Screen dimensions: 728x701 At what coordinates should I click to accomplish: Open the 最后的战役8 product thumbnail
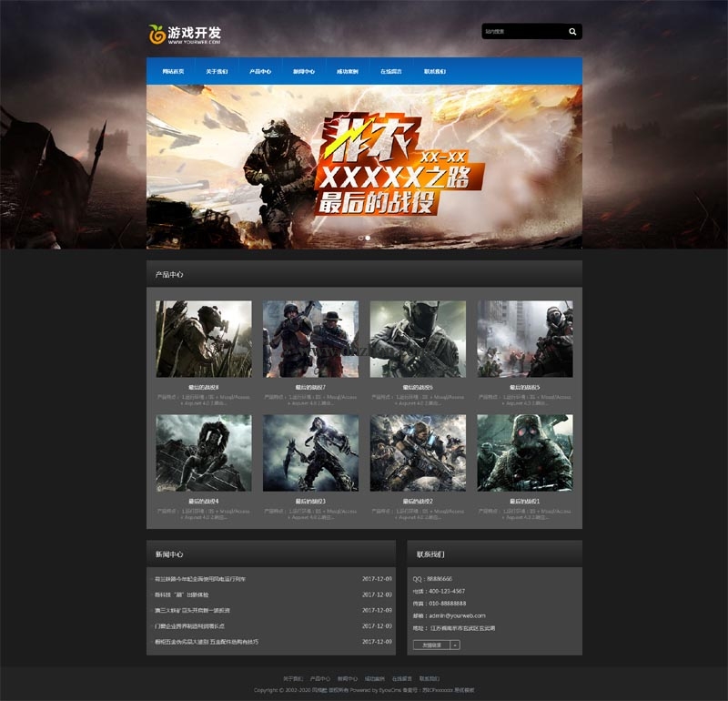coord(204,339)
